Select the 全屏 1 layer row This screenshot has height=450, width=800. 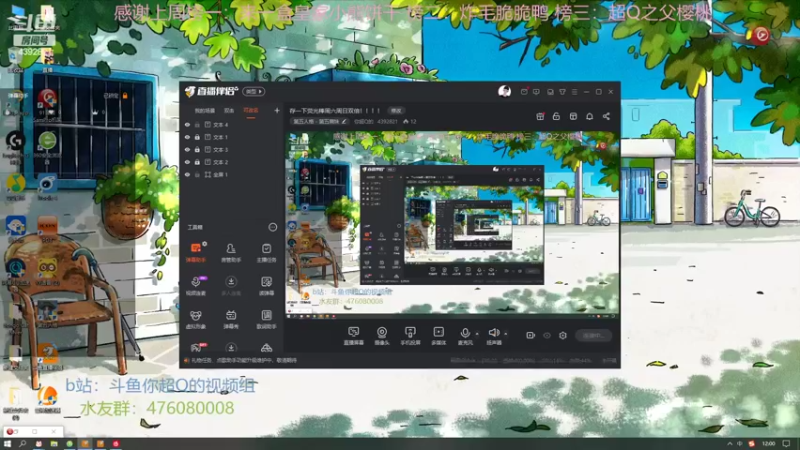(x=232, y=174)
